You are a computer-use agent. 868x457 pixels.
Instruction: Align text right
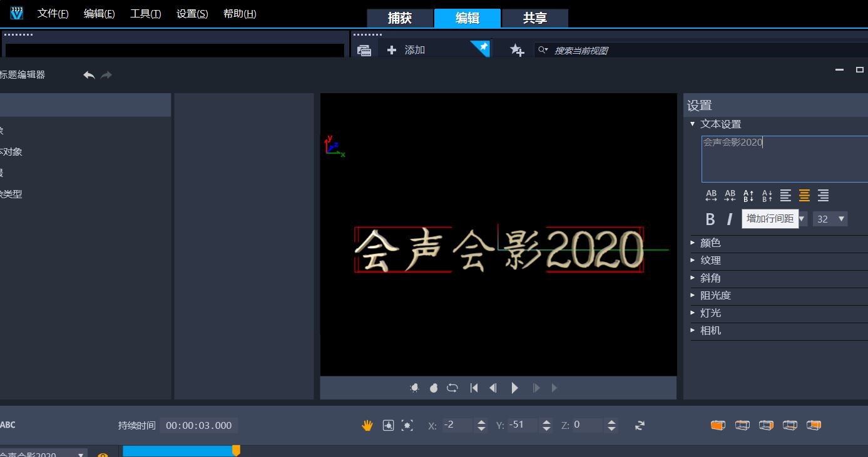(x=824, y=196)
